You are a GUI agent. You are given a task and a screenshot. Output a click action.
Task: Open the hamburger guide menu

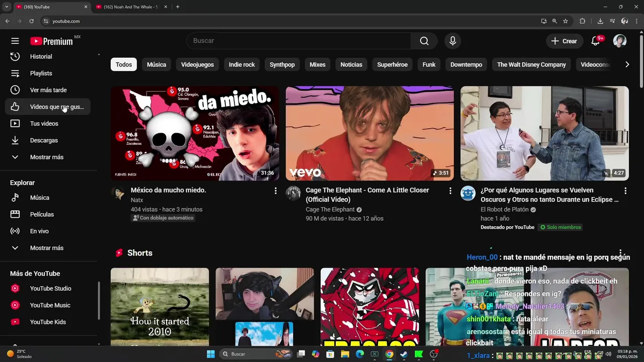click(15, 41)
